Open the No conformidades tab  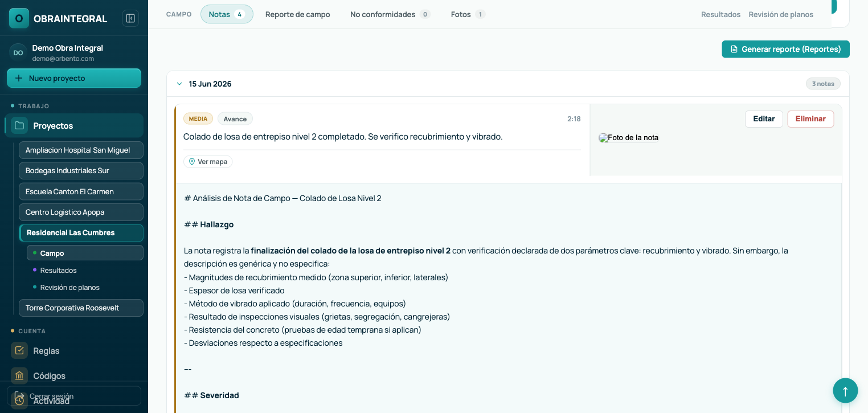point(390,14)
